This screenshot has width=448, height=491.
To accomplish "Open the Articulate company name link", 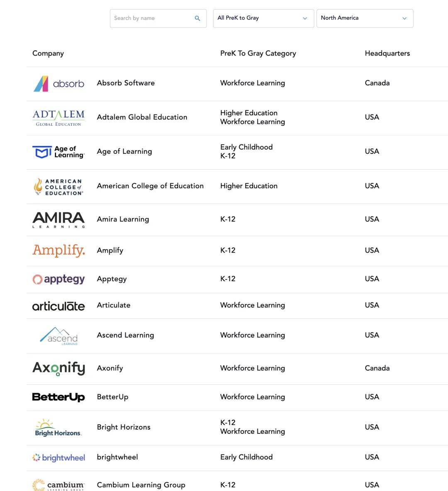I will [x=114, y=305].
